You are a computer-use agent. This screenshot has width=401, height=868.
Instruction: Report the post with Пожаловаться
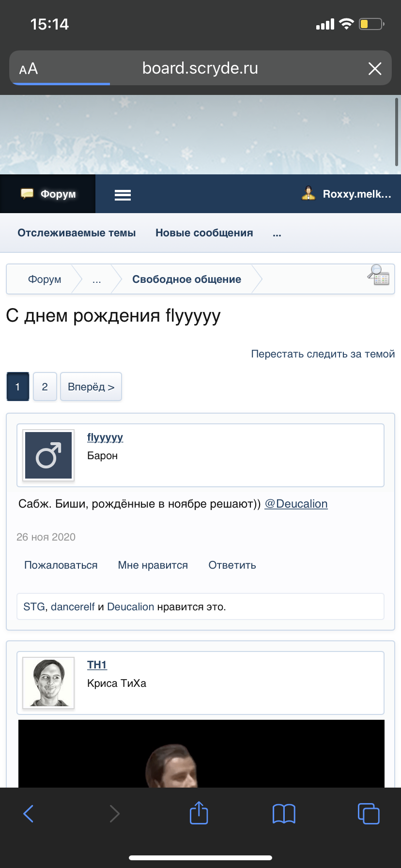[61, 565]
